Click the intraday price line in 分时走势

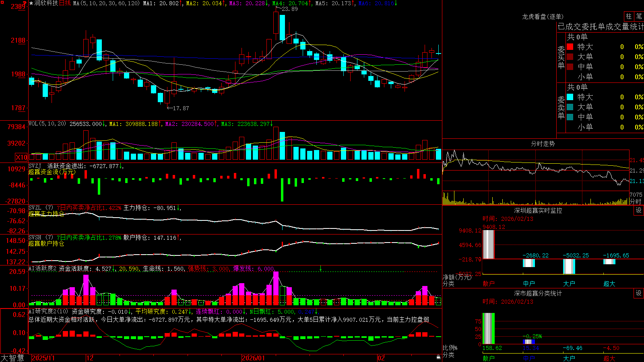tap(535, 167)
